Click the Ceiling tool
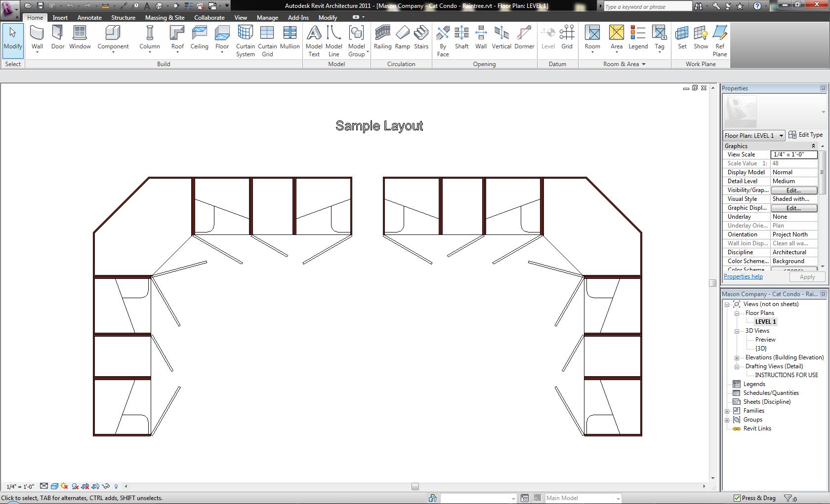 coord(199,38)
